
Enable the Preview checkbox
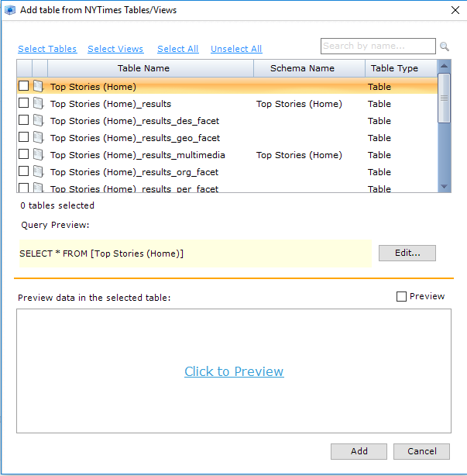coord(401,296)
